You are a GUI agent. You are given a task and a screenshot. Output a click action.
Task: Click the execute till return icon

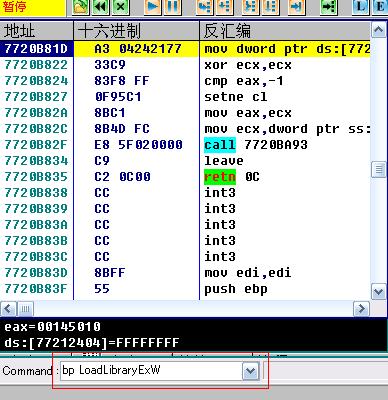(297, 7)
